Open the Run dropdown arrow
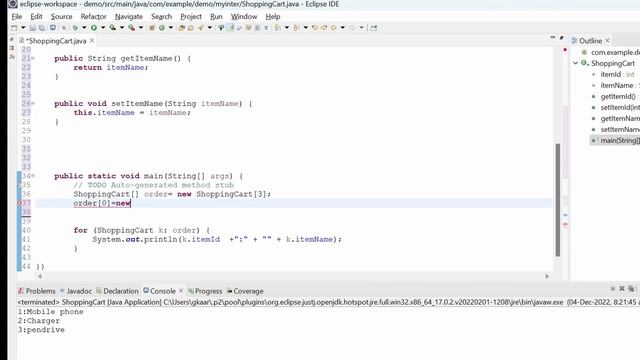 click(103, 28)
